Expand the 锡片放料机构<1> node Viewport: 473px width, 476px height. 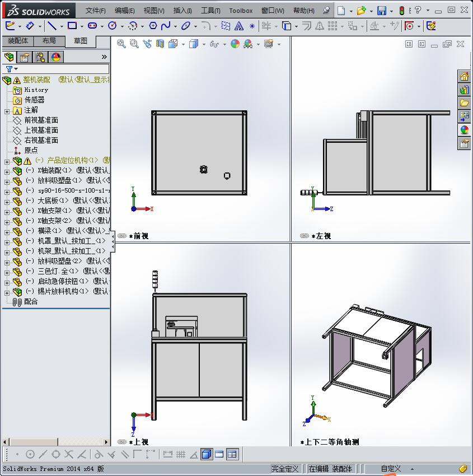[7, 293]
